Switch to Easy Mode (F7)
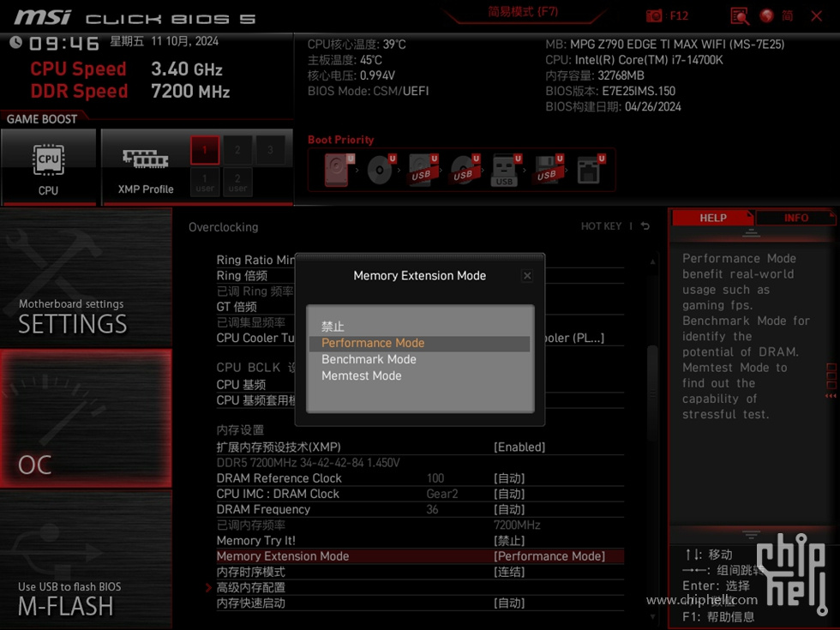This screenshot has height=630, width=840. [x=523, y=12]
